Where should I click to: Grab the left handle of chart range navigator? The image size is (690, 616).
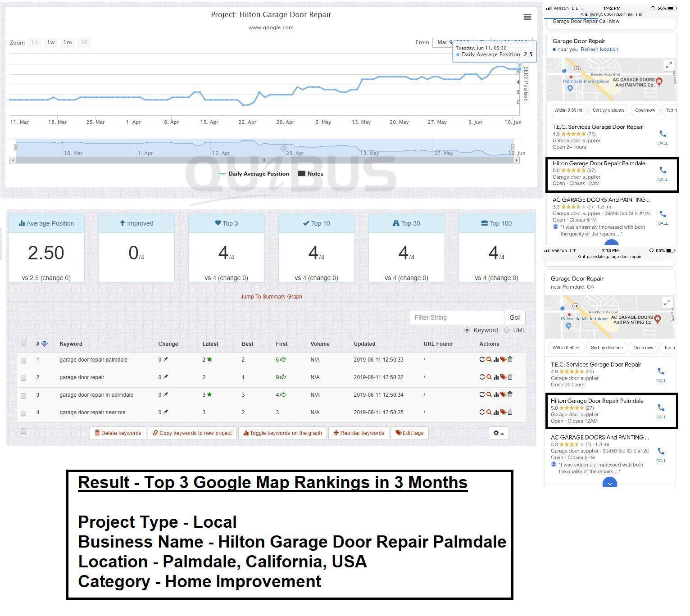pyautogui.click(x=16, y=148)
